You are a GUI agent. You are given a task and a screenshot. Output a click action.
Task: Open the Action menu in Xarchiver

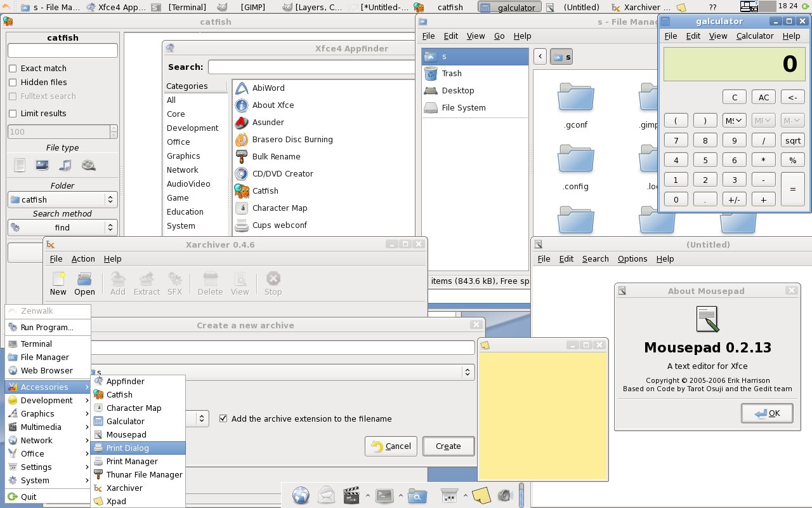(x=83, y=259)
